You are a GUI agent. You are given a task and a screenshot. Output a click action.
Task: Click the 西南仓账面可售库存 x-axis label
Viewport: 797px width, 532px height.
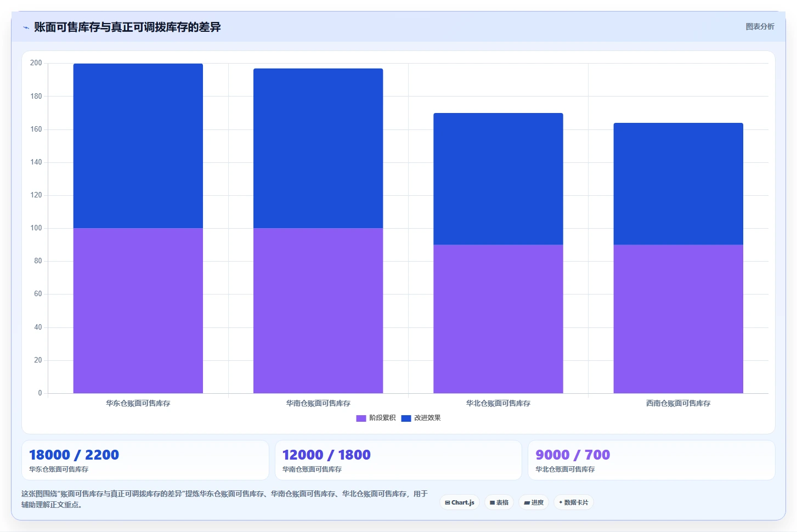click(679, 403)
